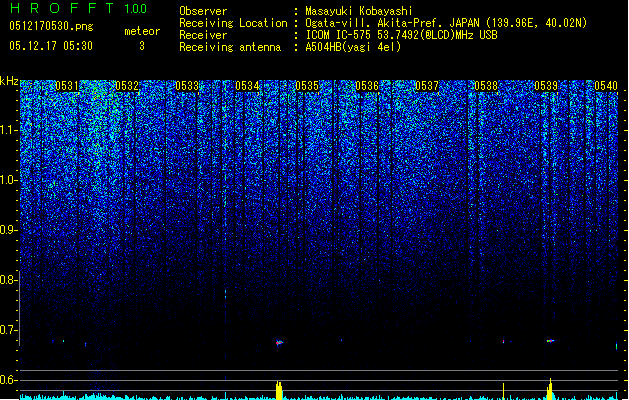Click the meteor echo near 0535
The height and width of the screenshot is (400, 629).
[279, 342]
